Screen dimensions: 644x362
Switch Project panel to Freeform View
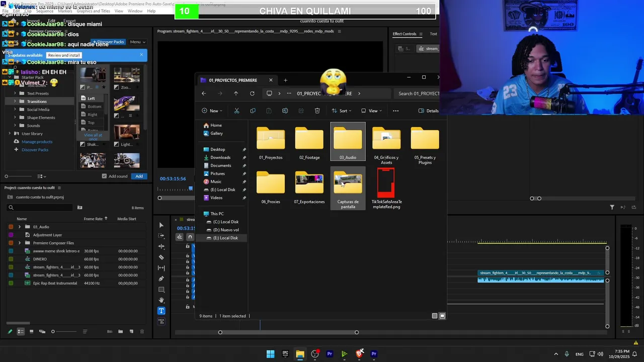(x=42, y=331)
